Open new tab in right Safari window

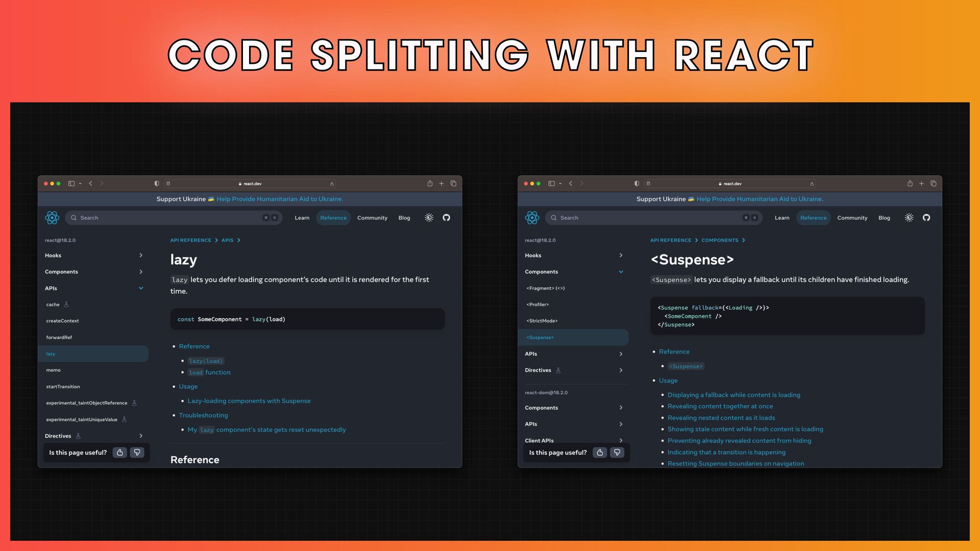pyautogui.click(x=921, y=184)
